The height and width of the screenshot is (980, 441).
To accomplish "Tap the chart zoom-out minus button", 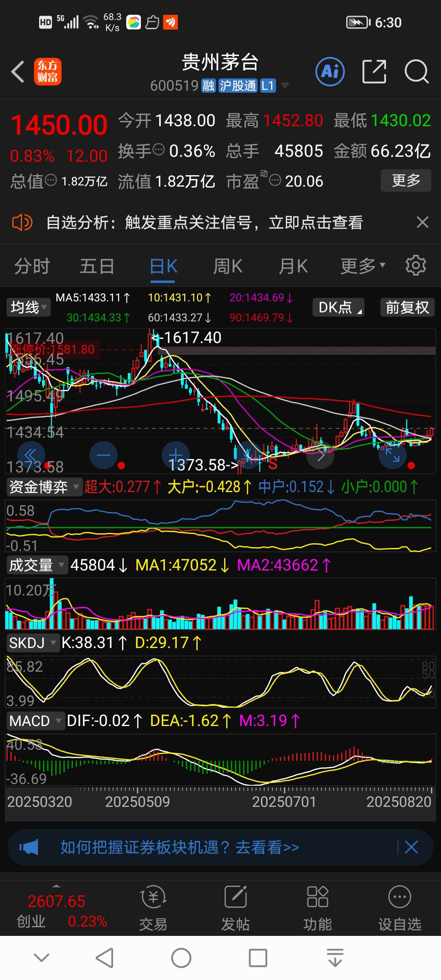I will point(104,455).
